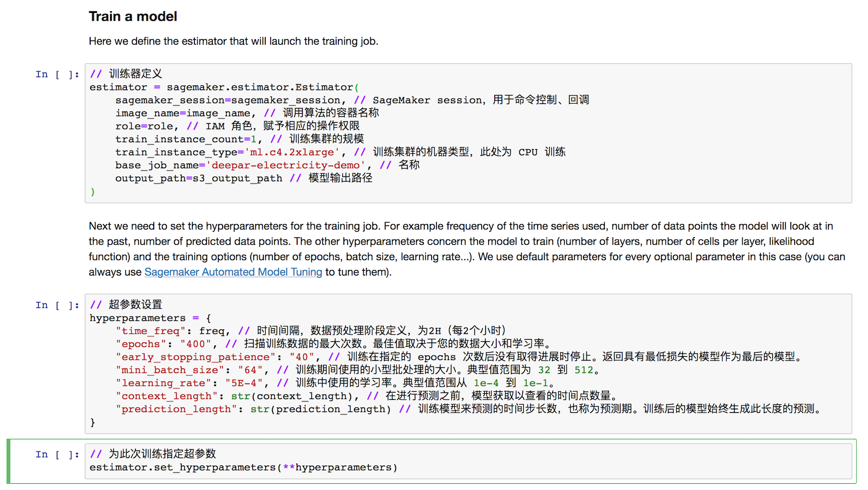Click the 'Train a model' heading
The height and width of the screenshot is (490, 868).
point(133,16)
